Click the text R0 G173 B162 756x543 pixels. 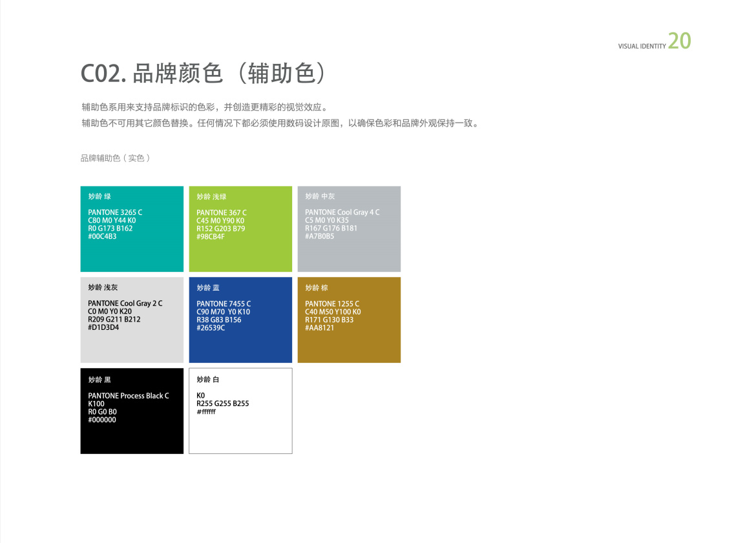[x=110, y=229]
